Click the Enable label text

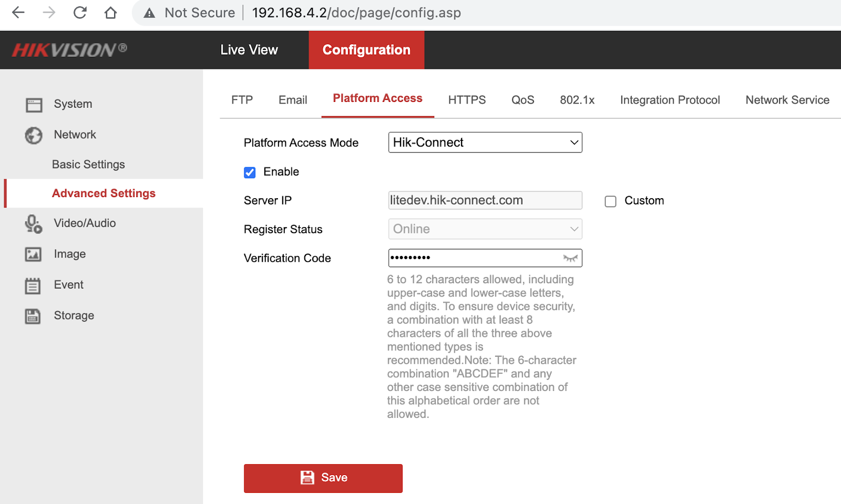point(281,172)
